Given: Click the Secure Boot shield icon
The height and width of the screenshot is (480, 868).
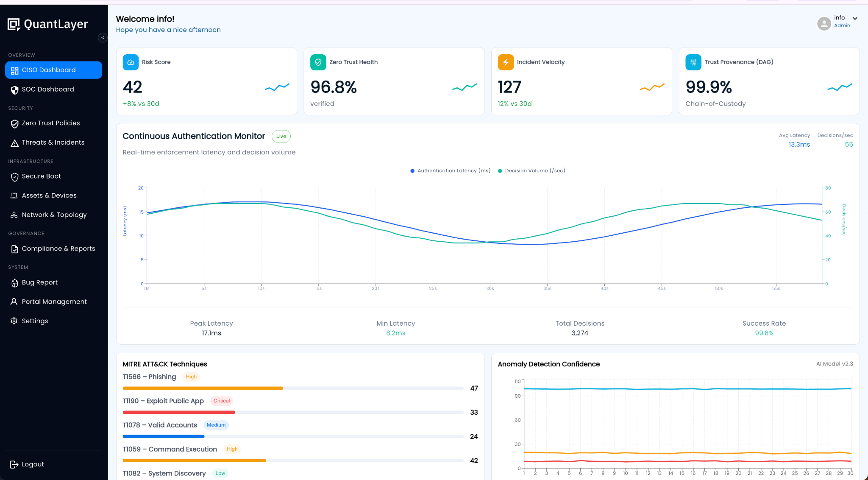Looking at the screenshot, I should [14, 176].
